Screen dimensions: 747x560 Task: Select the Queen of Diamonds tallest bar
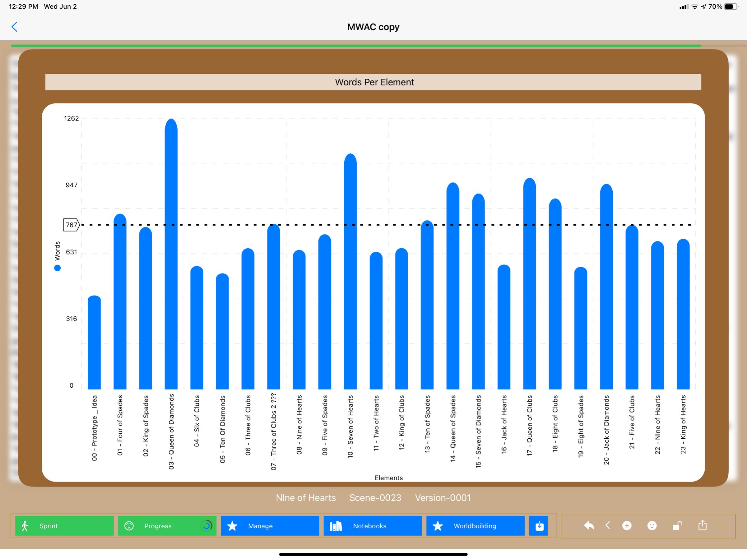pos(171,253)
